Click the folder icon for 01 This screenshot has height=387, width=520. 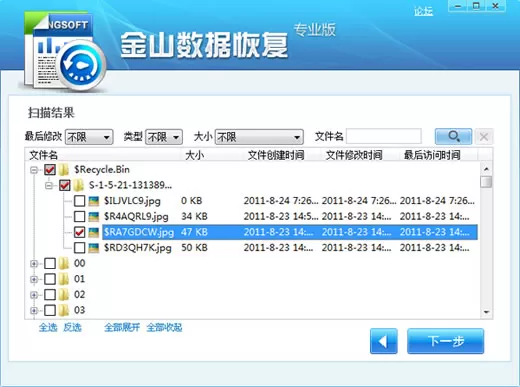(64, 279)
